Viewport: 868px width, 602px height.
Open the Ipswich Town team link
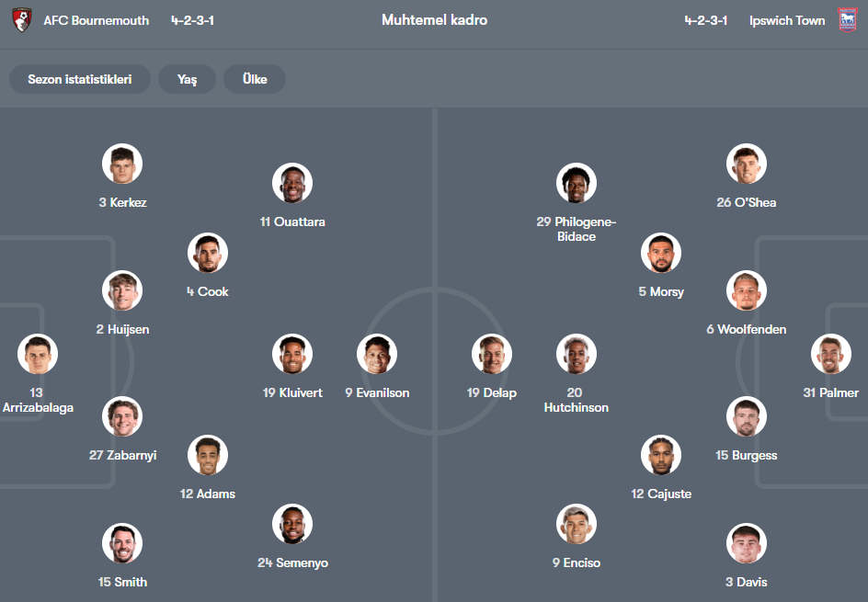[787, 20]
